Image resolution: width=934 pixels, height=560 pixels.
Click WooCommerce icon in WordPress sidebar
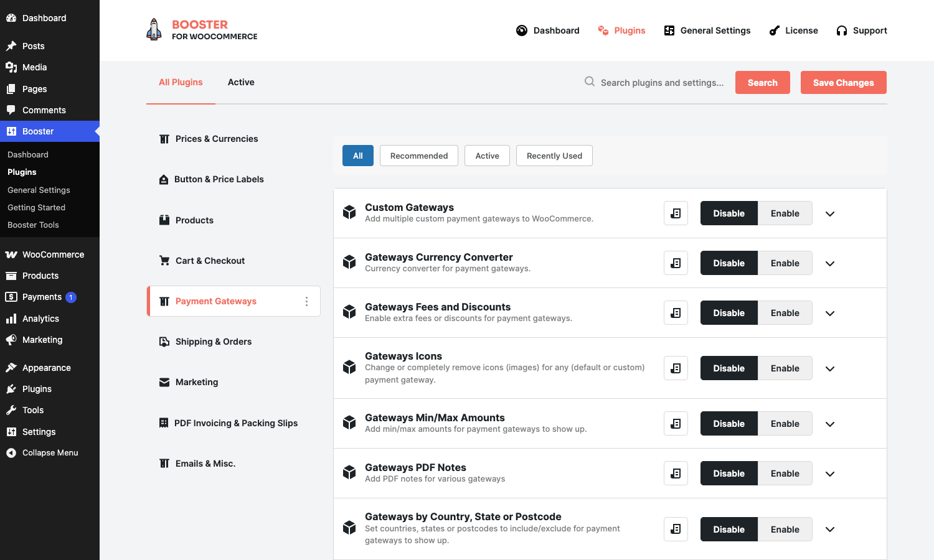point(11,254)
